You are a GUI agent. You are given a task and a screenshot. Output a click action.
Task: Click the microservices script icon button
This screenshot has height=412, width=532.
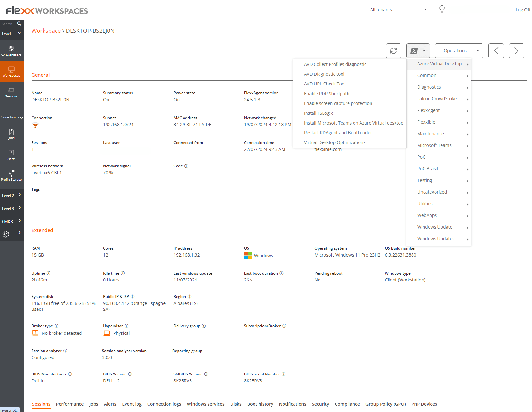coord(418,51)
